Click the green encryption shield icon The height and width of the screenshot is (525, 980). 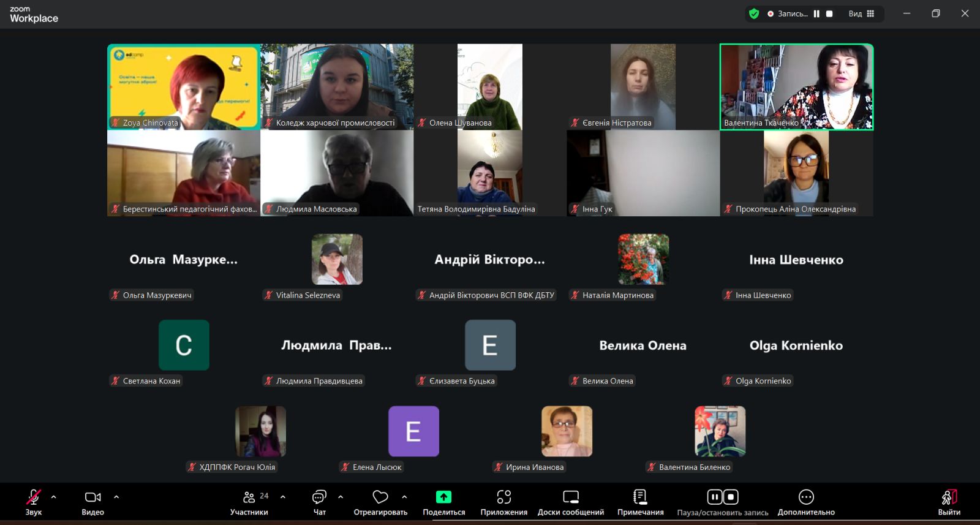coord(754,13)
